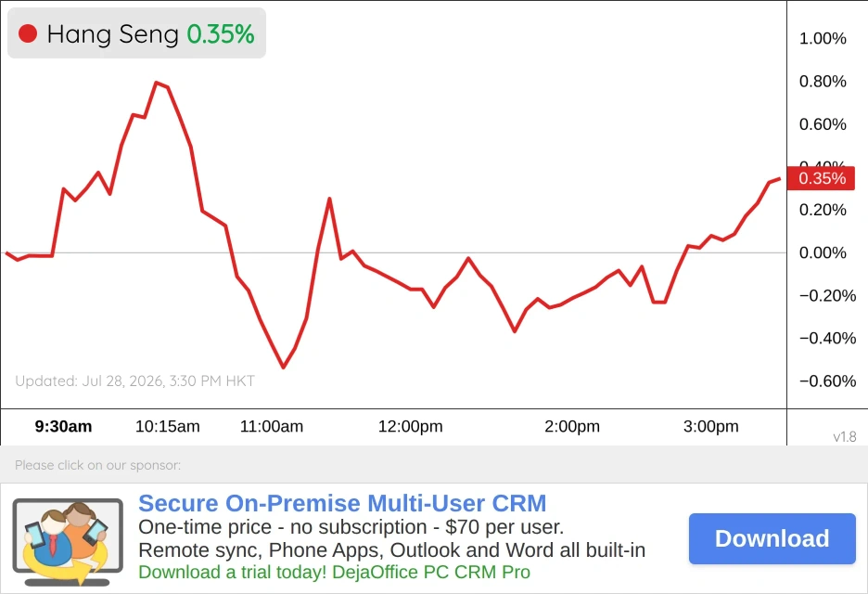Open the DejaOffice PC CRM Pro trial link
The width and height of the screenshot is (868, 594).
point(335,572)
